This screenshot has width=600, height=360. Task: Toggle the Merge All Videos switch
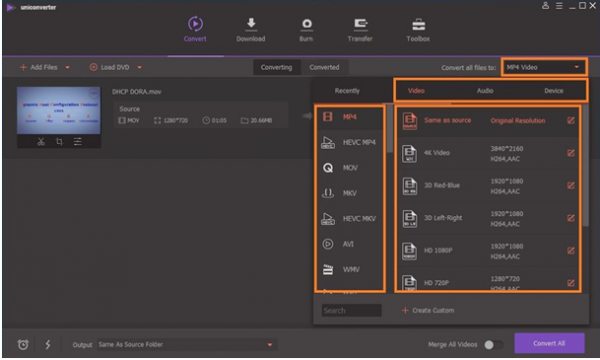[493, 345]
